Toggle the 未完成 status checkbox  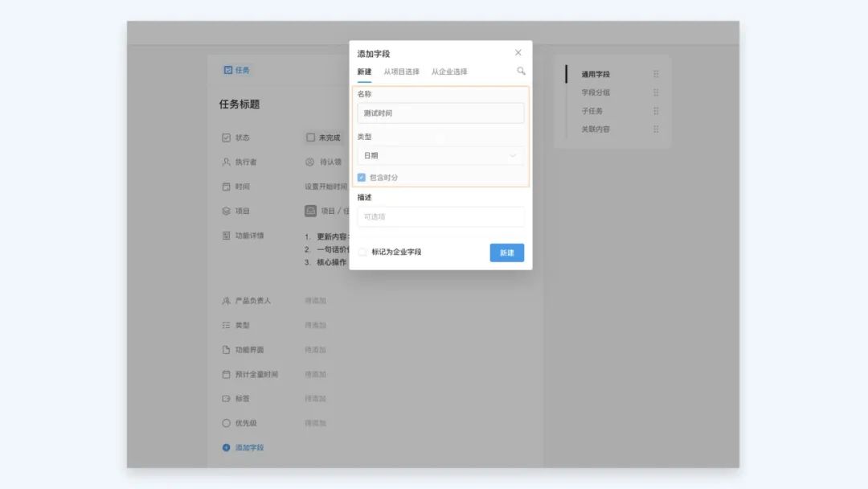(310, 138)
